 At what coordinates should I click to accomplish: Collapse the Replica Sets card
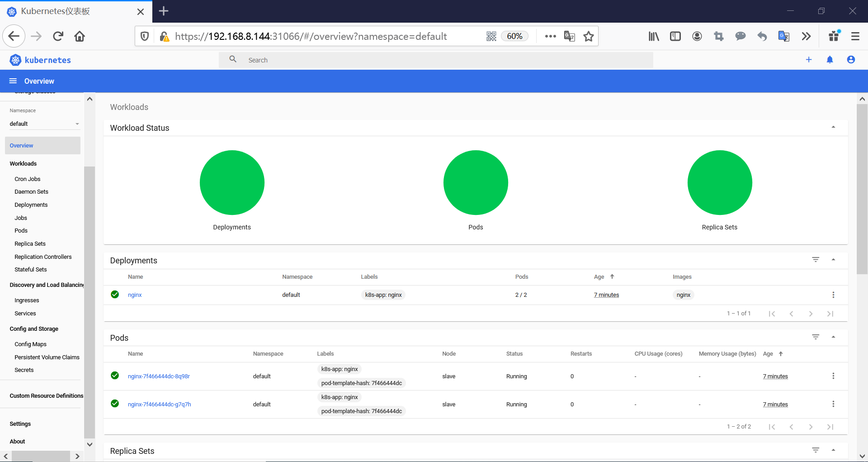pyautogui.click(x=833, y=450)
